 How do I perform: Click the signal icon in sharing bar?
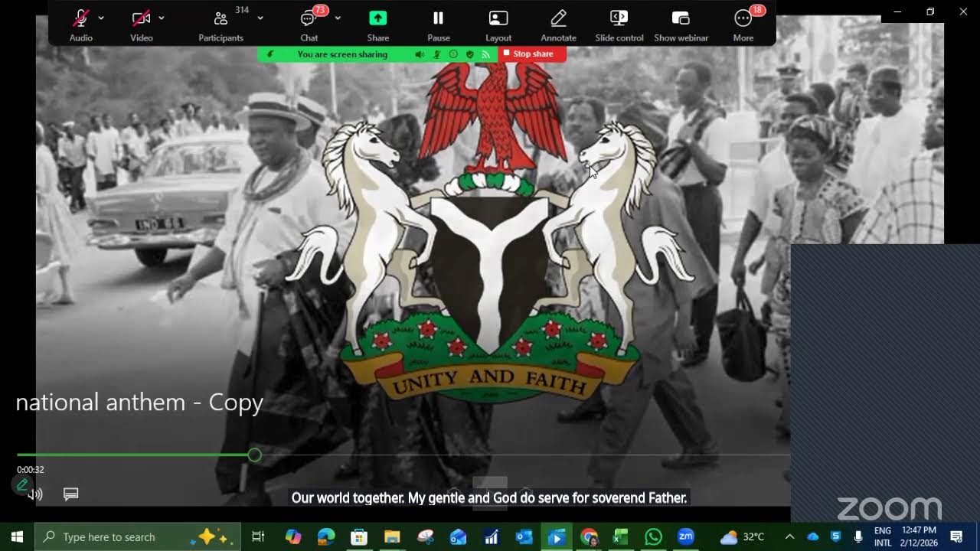point(485,54)
